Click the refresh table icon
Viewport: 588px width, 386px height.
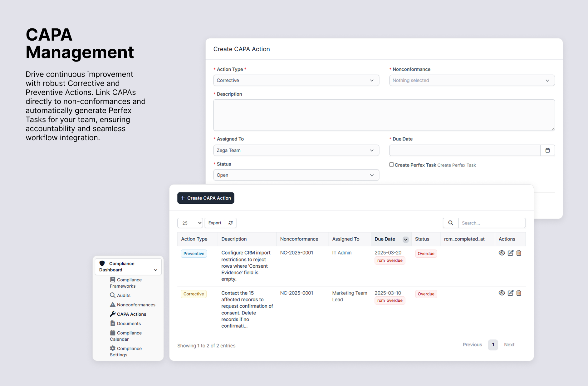[231, 223]
